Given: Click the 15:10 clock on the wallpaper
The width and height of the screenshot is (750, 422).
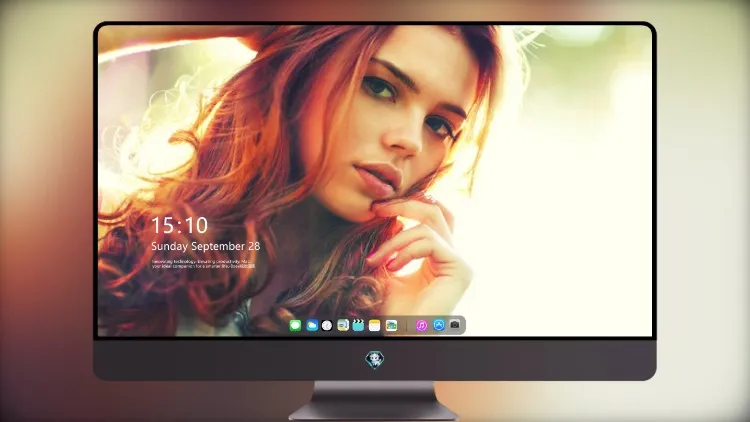Looking at the screenshot, I should click(x=180, y=225).
